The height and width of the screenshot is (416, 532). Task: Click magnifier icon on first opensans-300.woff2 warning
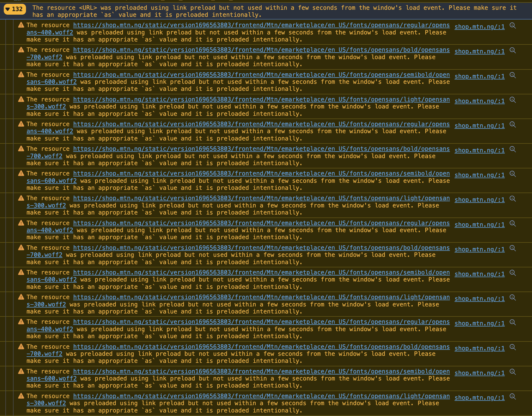pyautogui.click(x=512, y=100)
